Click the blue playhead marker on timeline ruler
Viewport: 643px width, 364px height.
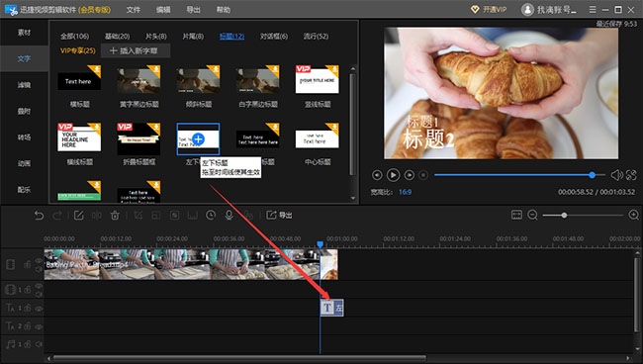point(320,244)
